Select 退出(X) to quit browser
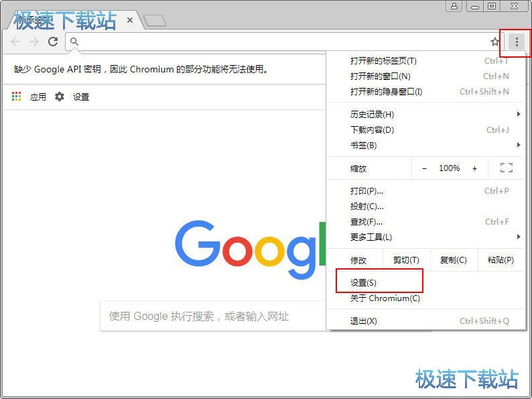Viewport: 532px width, 399px height. tap(426, 321)
